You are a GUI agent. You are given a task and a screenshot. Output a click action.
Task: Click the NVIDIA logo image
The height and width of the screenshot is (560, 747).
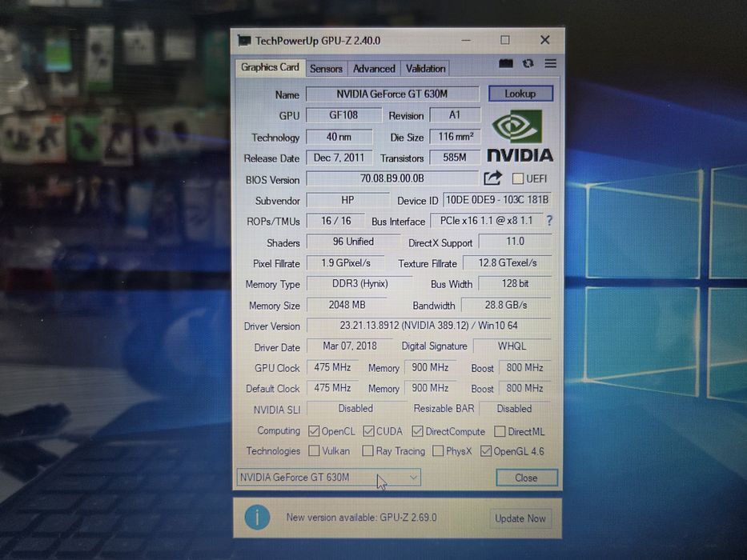(520, 136)
